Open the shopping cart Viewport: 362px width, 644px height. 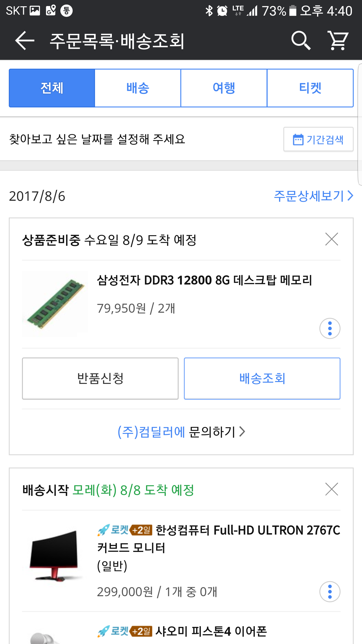(x=338, y=40)
